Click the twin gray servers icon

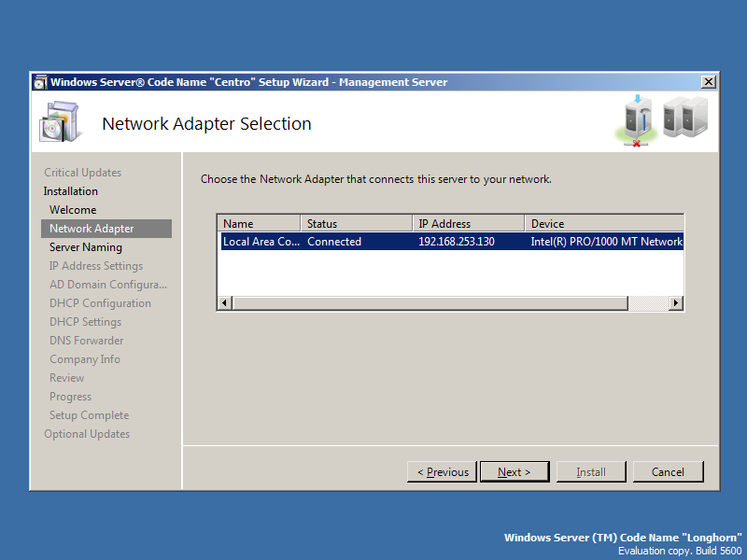(x=685, y=118)
